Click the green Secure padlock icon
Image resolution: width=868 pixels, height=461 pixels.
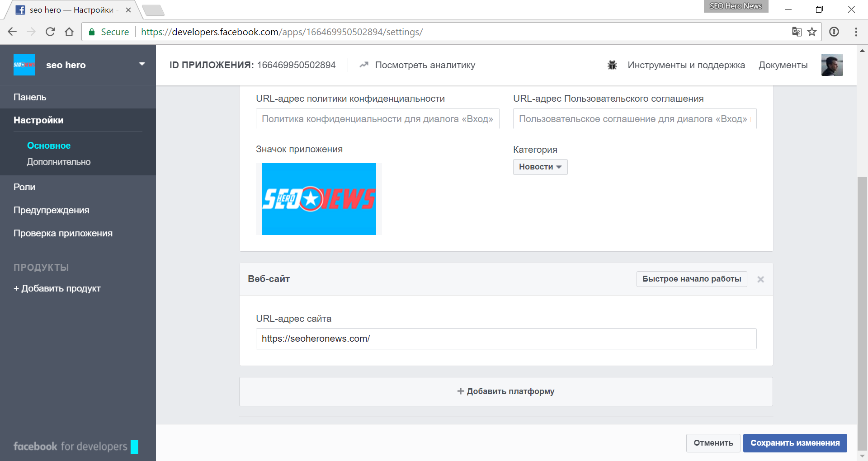click(92, 32)
